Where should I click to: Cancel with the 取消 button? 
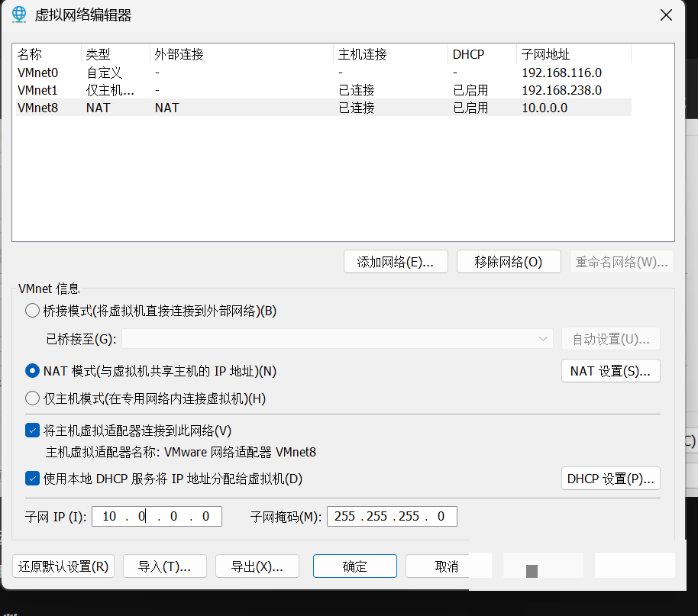pyautogui.click(x=446, y=566)
